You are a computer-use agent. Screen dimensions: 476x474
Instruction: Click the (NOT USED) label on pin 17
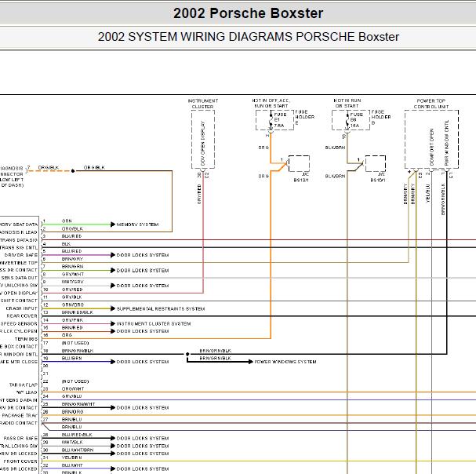click(75, 343)
